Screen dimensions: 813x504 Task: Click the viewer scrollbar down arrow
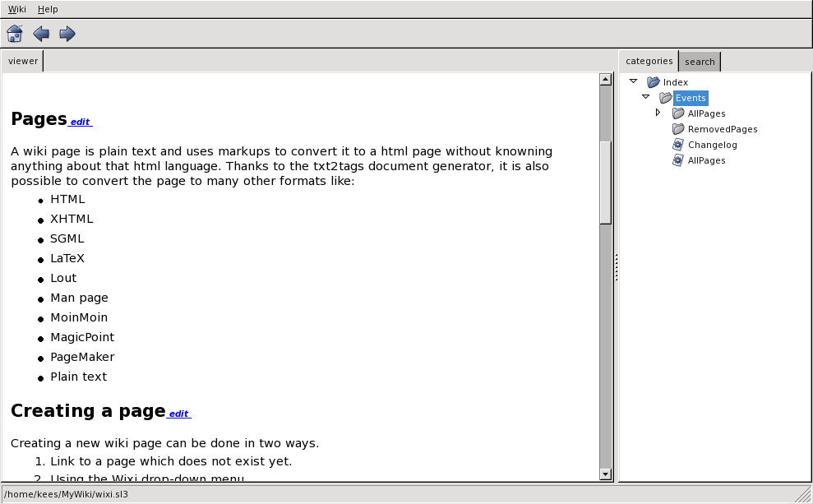(x=606, y=474)
